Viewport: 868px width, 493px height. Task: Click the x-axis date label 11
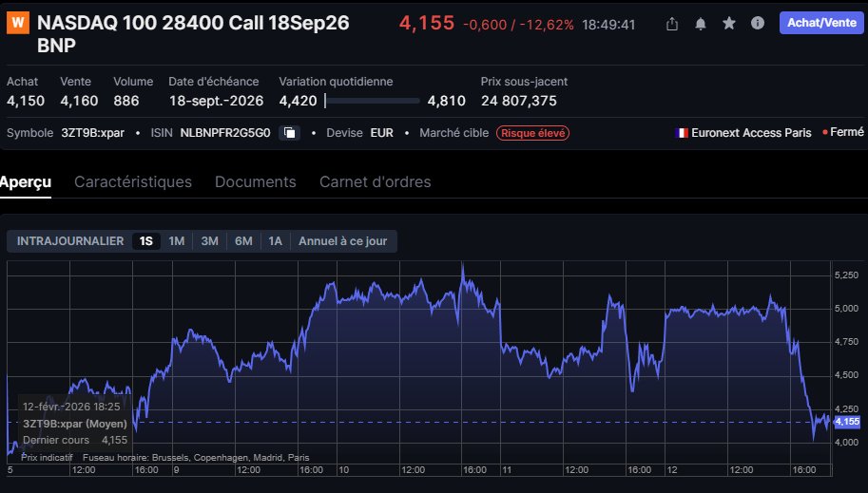coord(507,470)
